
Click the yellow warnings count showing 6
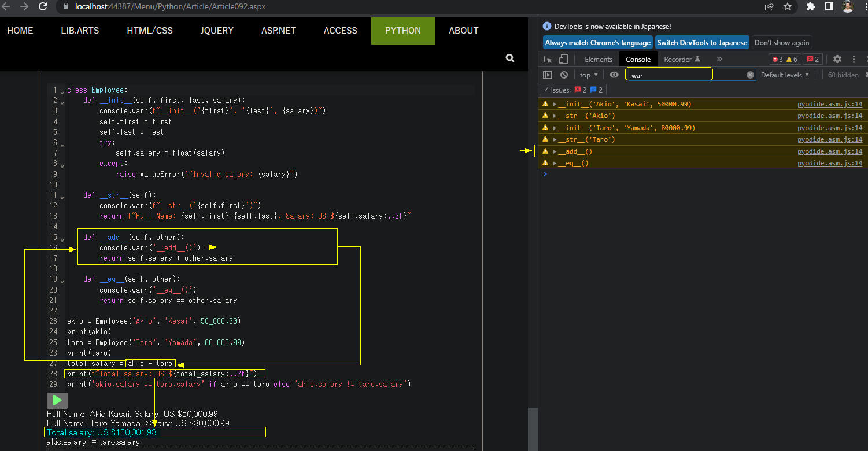(792, 59)
